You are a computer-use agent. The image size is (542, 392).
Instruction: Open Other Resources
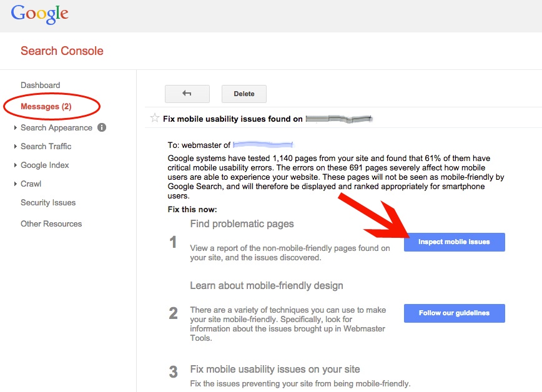tap(51, 223)
